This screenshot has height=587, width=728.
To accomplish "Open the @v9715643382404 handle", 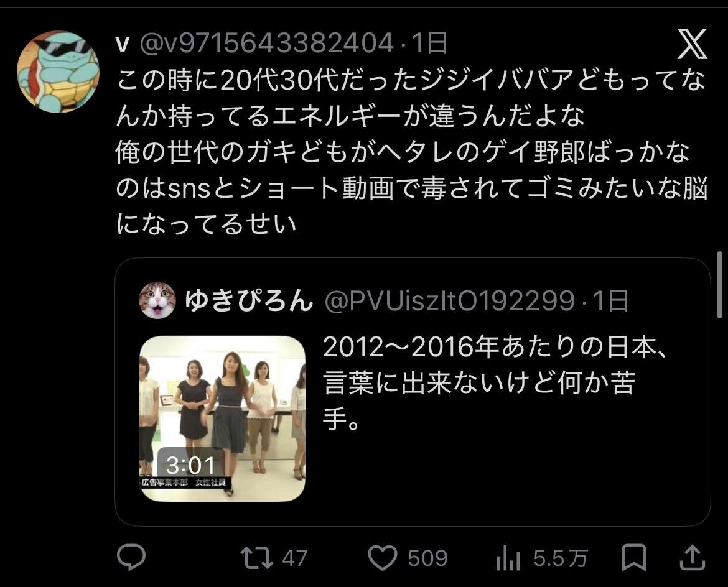I will (x=266, y=43).
